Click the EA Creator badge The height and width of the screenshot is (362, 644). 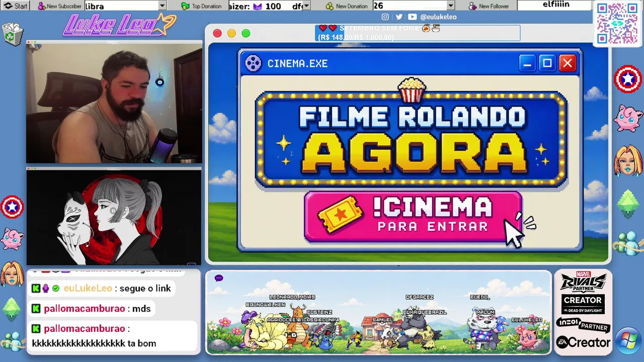(x=583, y=343)
